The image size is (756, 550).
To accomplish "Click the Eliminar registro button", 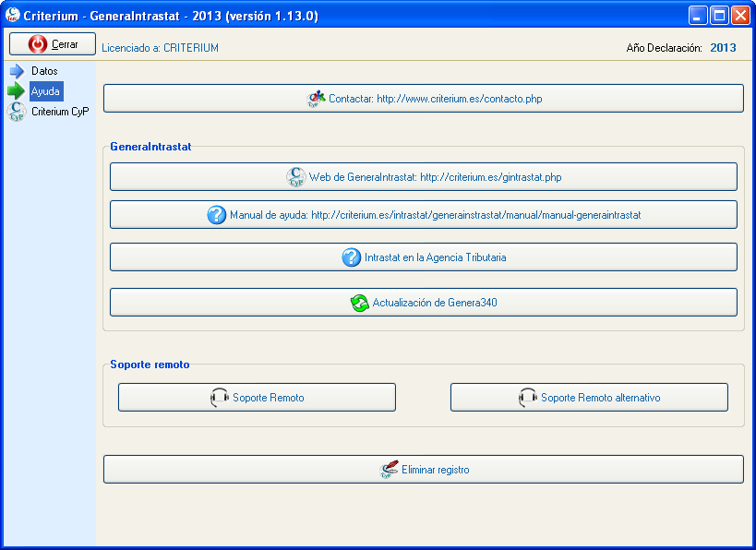I will [x=424, y=469].
